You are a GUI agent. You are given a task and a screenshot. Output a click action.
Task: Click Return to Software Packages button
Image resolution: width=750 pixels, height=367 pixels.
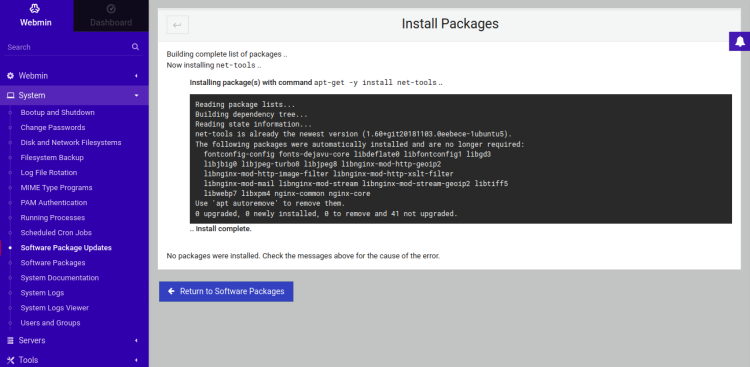tap(226, 291)
